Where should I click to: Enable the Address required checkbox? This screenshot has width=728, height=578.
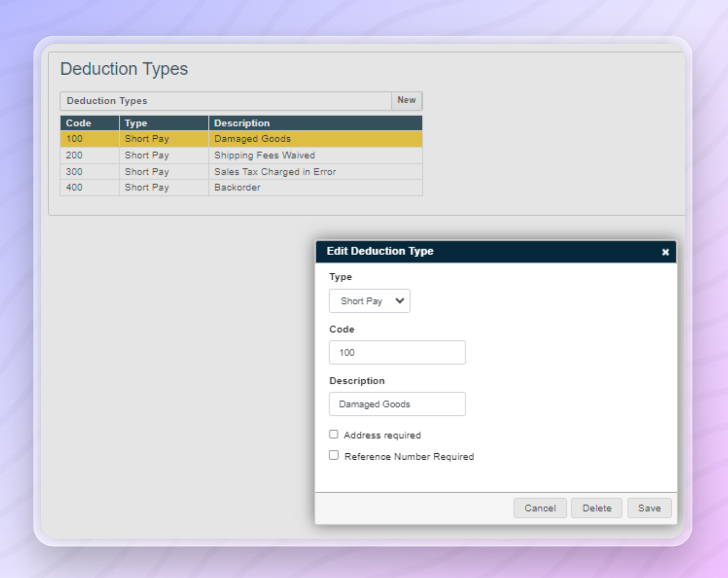pyautogui.click(x=334, y=434)
